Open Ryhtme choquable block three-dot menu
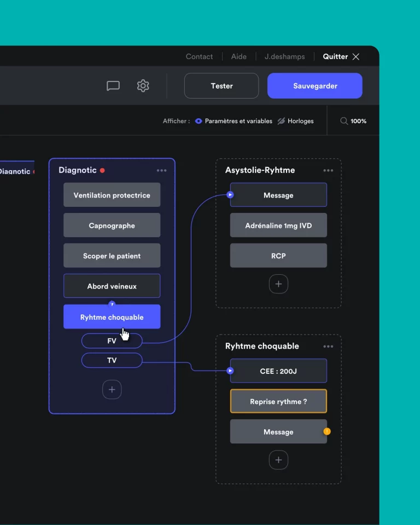Screen dimensions: 420x525 328,346
